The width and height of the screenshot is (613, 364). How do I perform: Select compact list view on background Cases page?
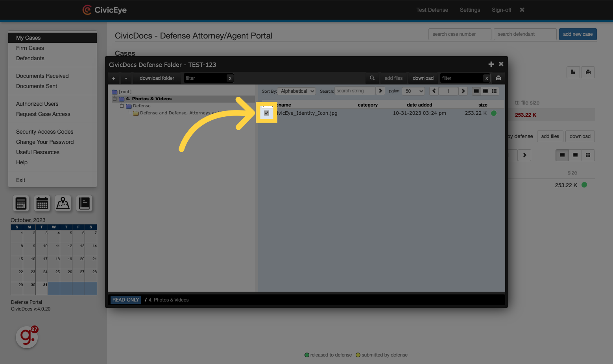575,155
